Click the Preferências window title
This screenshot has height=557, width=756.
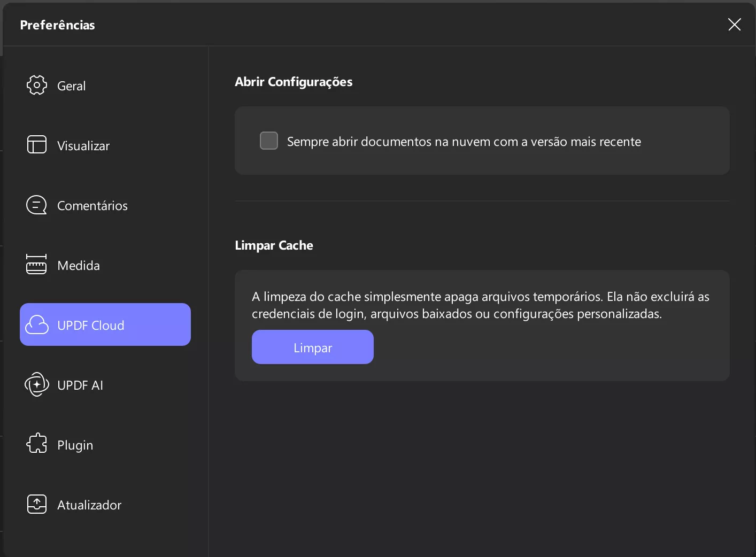pyautogui.click(x=57, y=25)
